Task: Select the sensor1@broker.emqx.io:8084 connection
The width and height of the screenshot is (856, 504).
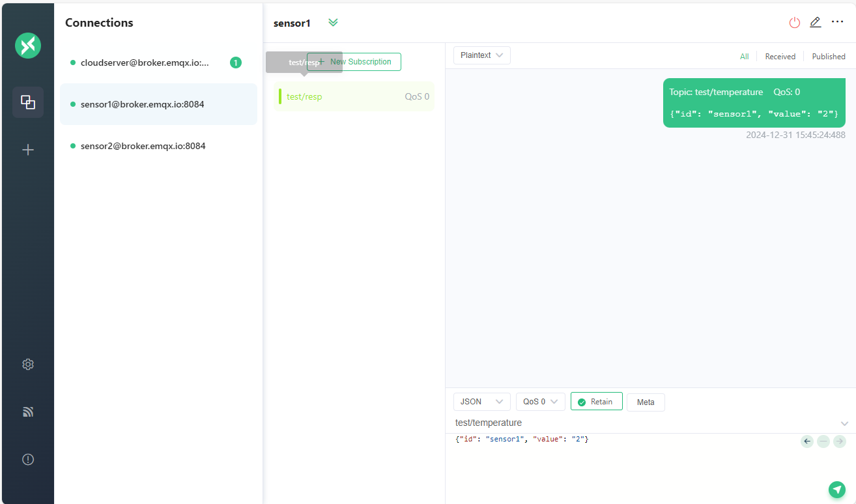Action: point(158,104)
